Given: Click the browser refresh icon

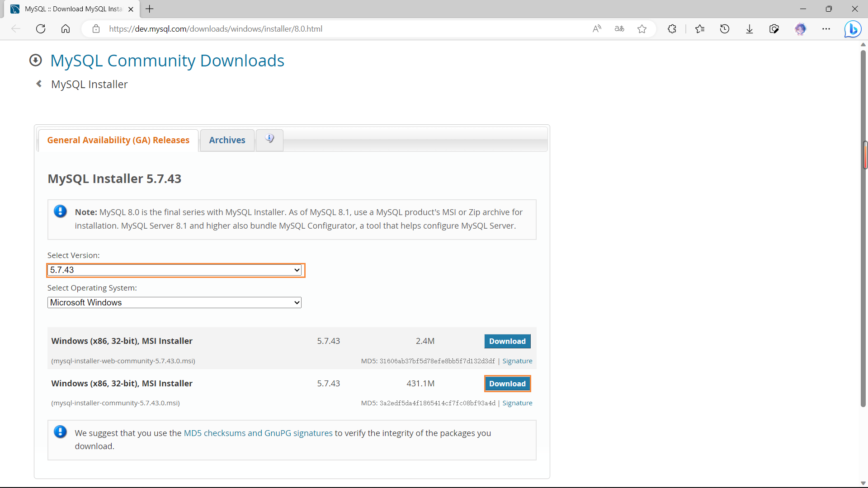Looking at the screenshot, I should tap(41, 29).
